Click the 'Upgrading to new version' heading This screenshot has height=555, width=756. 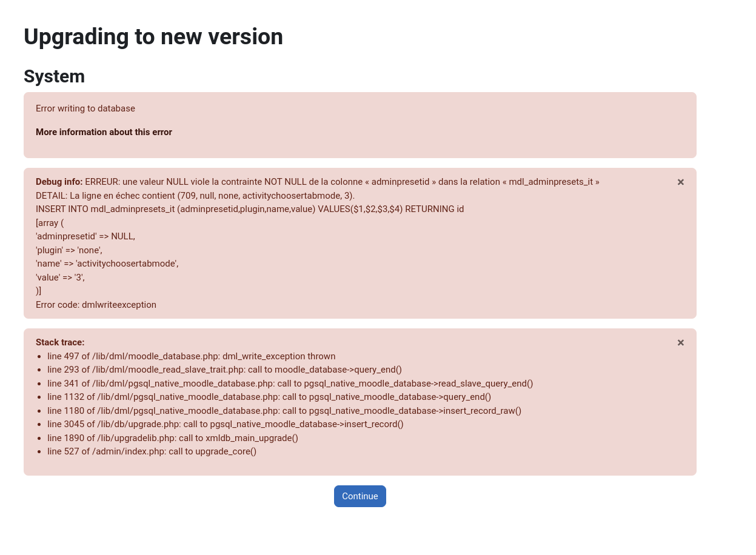153,36
